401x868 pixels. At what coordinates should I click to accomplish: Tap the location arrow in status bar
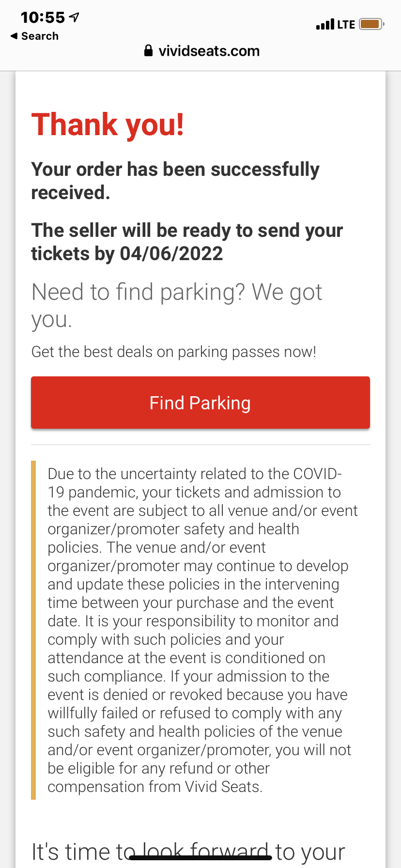point(74,18)
